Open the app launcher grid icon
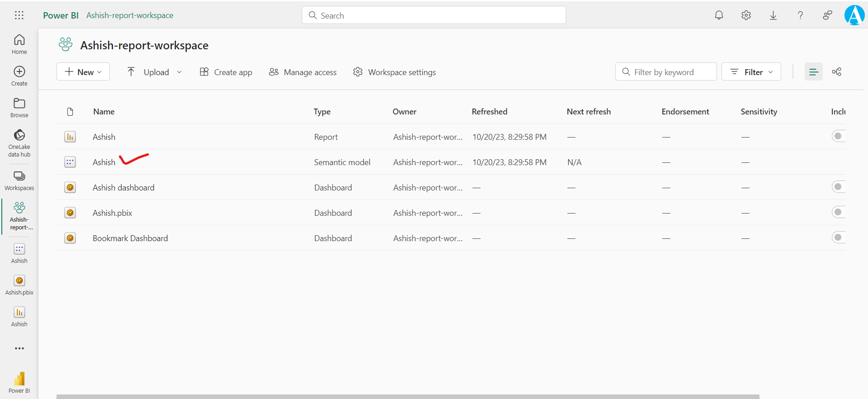The width and height of the screenshot is (868, 399). coord(19,15)
